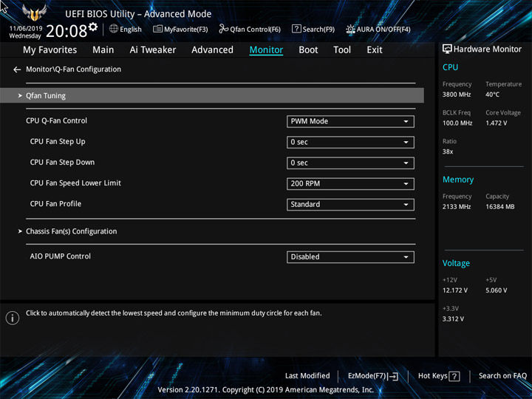
Task: Click the +3.3V value 3.312 V
Action: click(453, 319)
